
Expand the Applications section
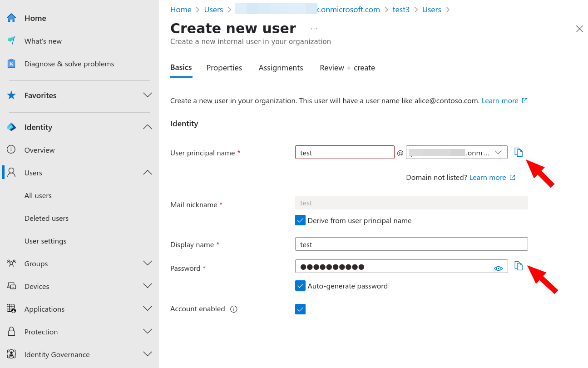148,309
